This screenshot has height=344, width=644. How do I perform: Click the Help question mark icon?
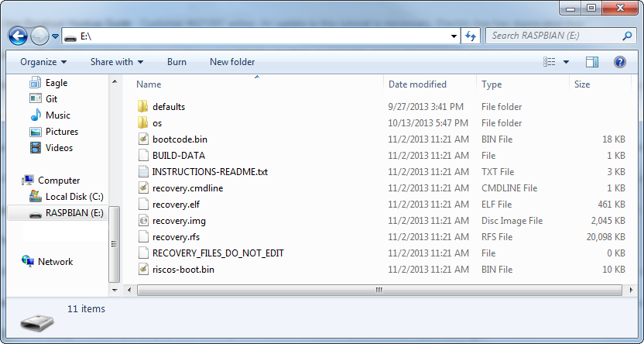point(619,62)
